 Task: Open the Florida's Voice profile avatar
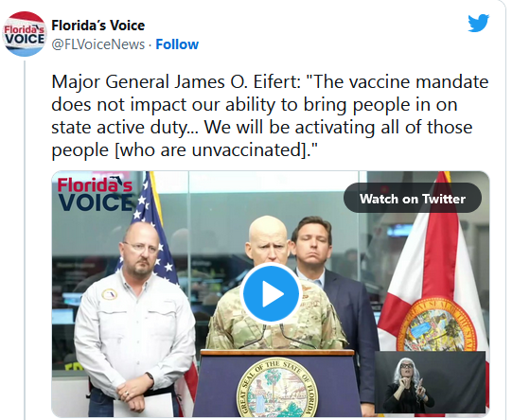24,34
